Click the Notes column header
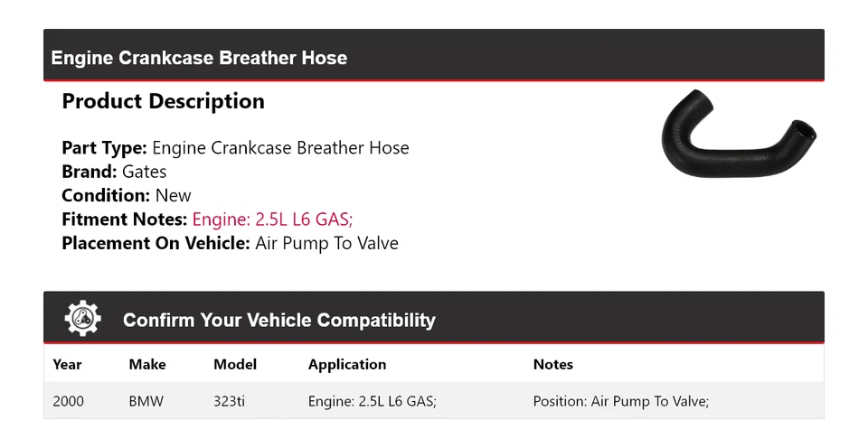Image resolution: width=868 pixels, height=448 pixels. 552,365
